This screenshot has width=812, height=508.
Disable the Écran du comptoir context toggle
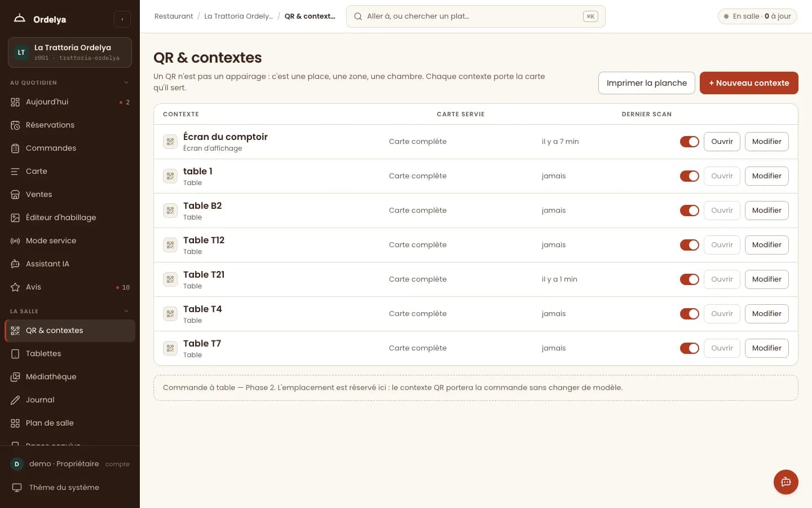pyautogui.click(x=689, y=142)
